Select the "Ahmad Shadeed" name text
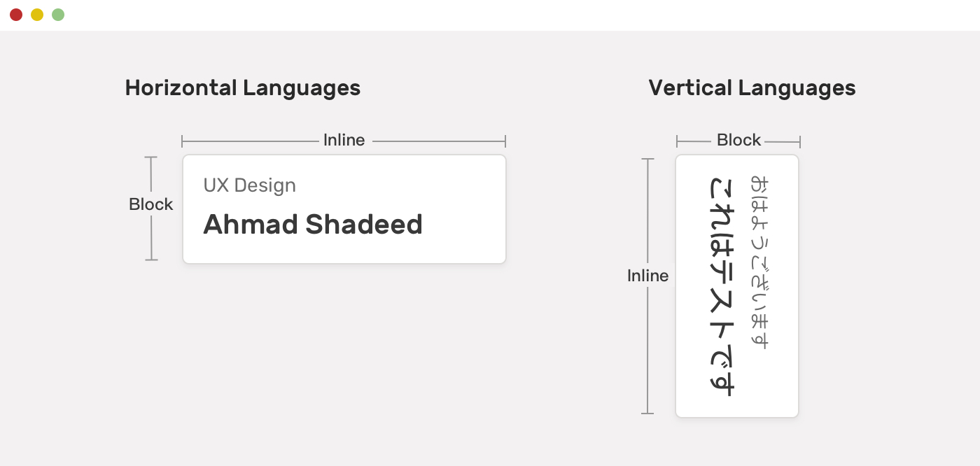980x466 pixels. (x=313, y=225)
